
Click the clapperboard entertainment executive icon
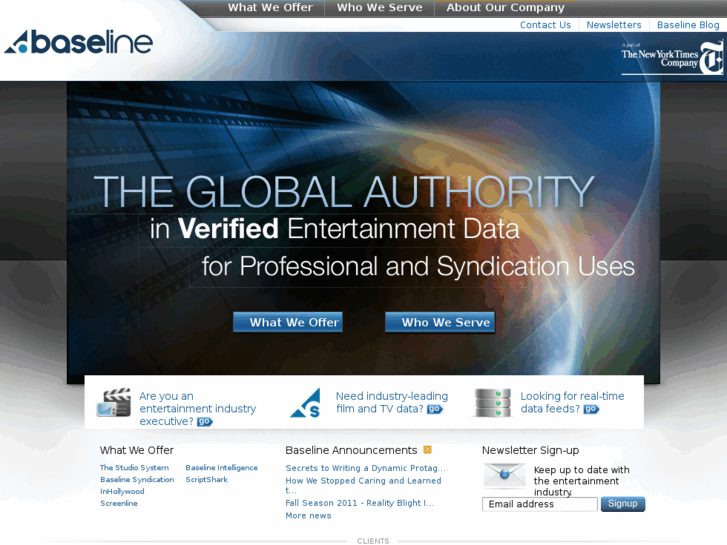coord(114,403)
